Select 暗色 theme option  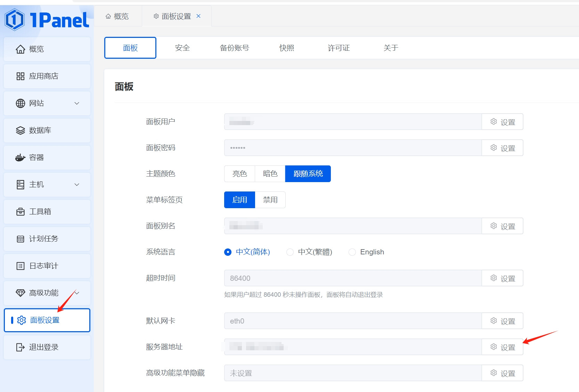click(270, 174)
